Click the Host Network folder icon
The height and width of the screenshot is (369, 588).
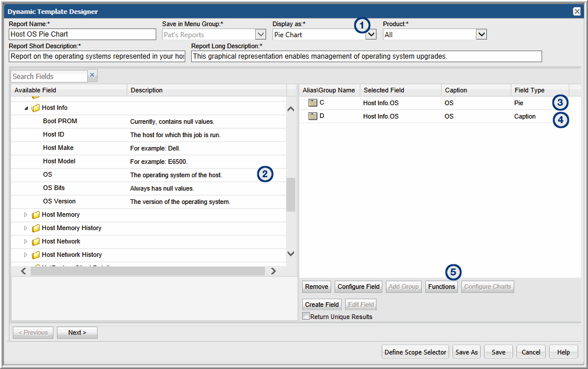coord(35,242)
